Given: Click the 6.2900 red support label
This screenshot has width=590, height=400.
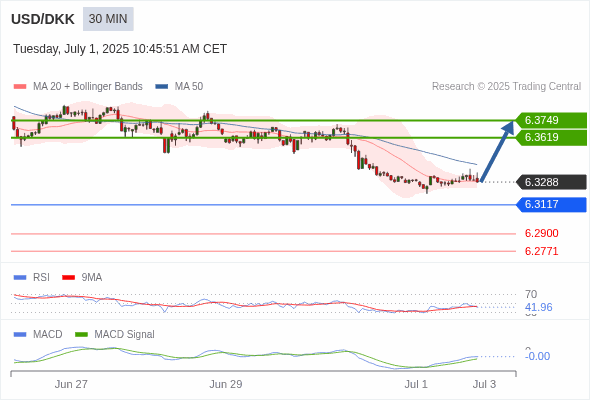Looking at the screenshot, I should [541, 233].
